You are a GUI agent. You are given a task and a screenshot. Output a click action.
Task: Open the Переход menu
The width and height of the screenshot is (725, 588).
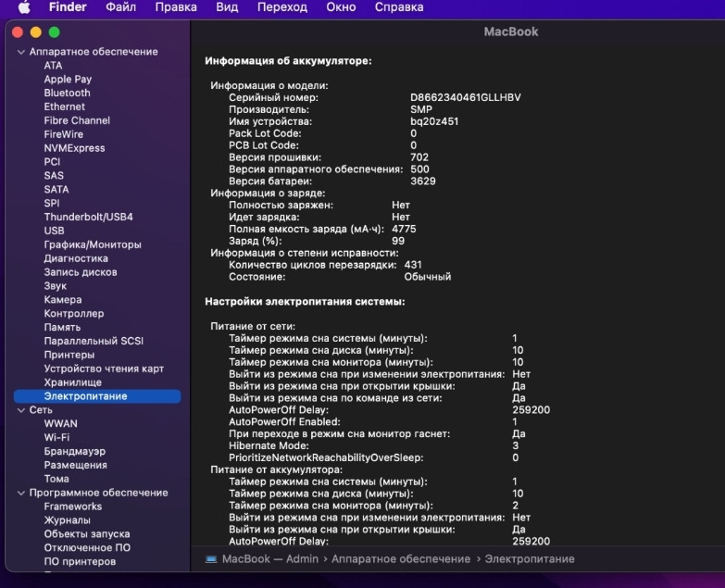(282, 7)
